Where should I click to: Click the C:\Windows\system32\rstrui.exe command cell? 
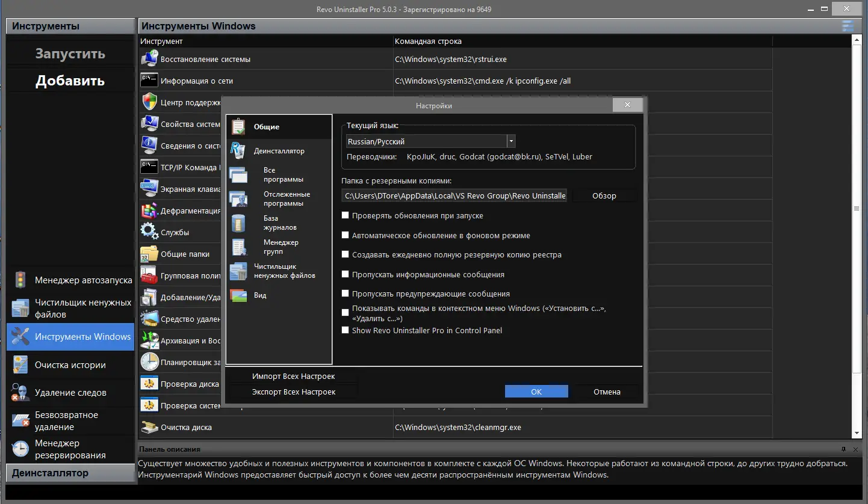coord(582,60)
